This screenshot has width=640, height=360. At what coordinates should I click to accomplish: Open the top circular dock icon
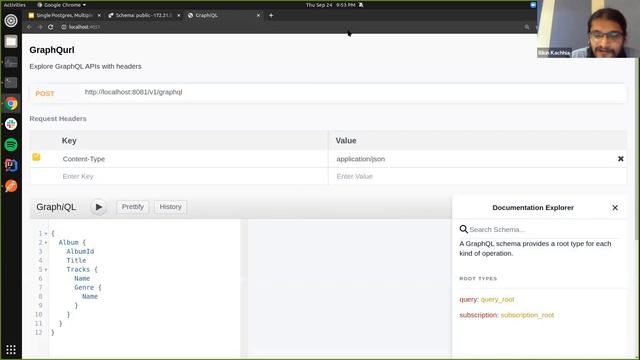coord(11,20)
